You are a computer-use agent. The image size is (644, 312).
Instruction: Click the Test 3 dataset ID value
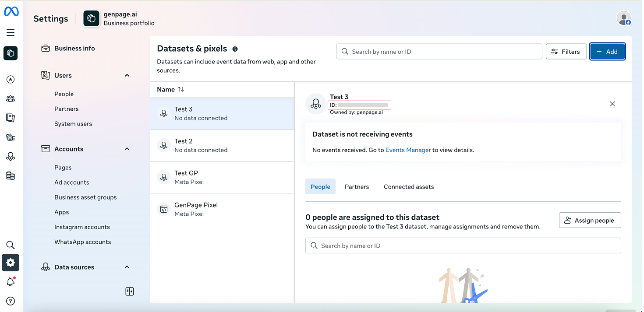coord(363,105)
